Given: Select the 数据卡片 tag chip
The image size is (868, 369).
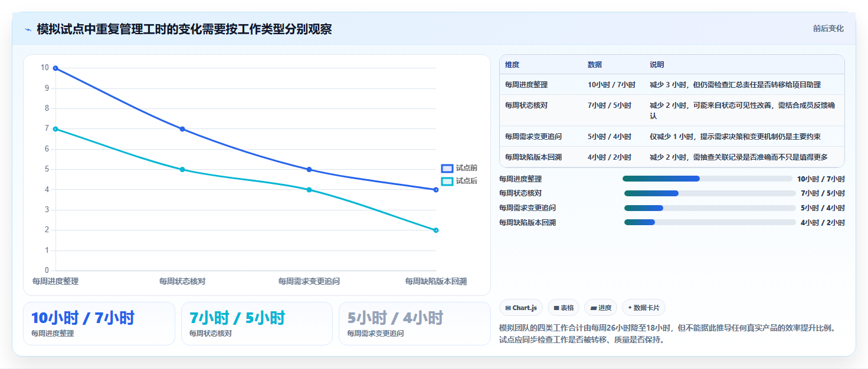Looking at the screenshot, I should point(644,308).
